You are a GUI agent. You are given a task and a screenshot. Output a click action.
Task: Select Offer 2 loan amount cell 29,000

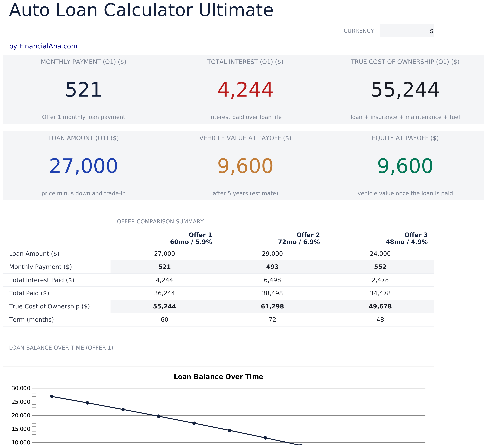pyautogui.click(x=272, y=254)
